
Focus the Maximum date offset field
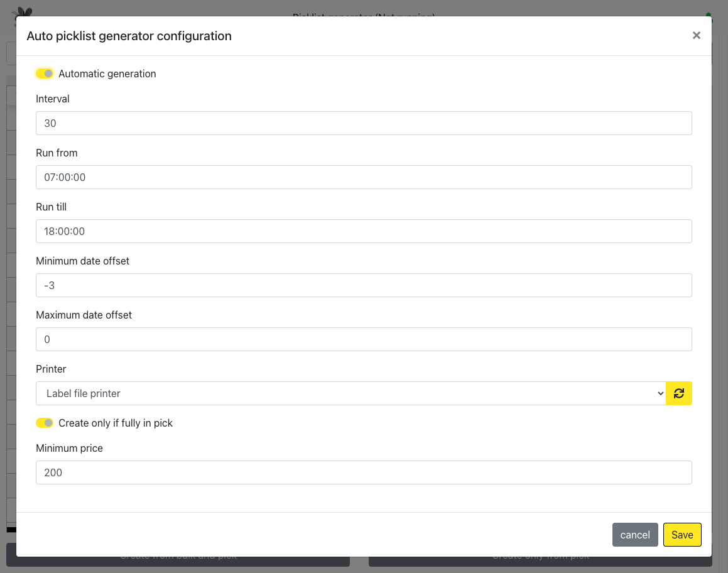coord(364,339)
